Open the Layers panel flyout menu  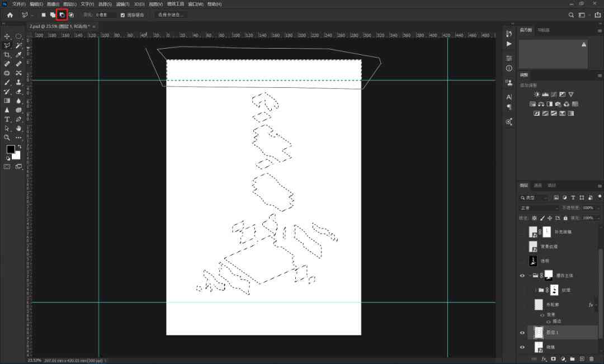600,186
